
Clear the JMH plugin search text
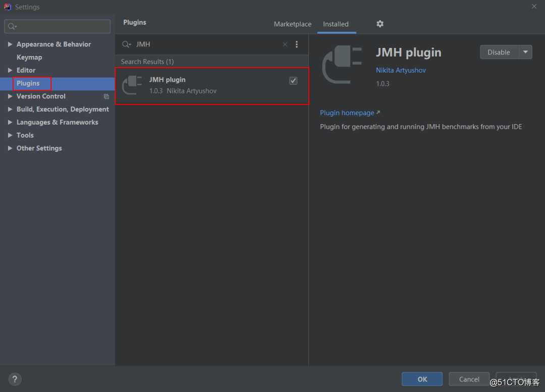tap(285, 44)
